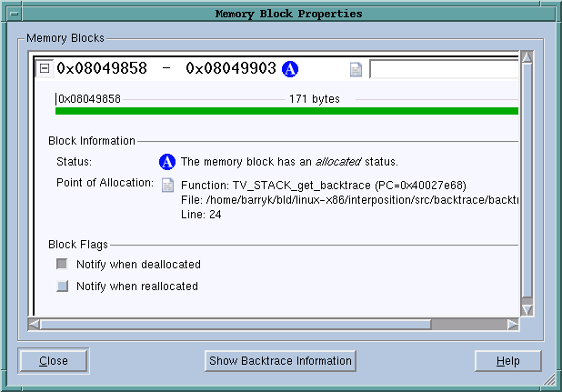Viewport: 562px width, 392px height.
Task: Show Backtrace Information for the block
Action: (x=280, y=361)
